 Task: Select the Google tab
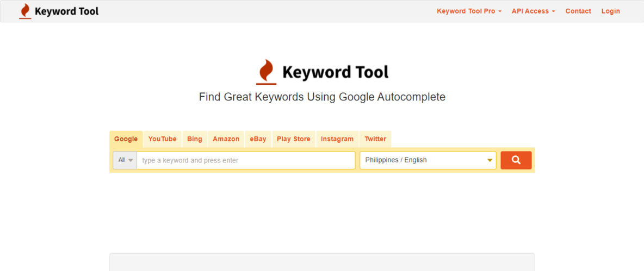(126, 139)
